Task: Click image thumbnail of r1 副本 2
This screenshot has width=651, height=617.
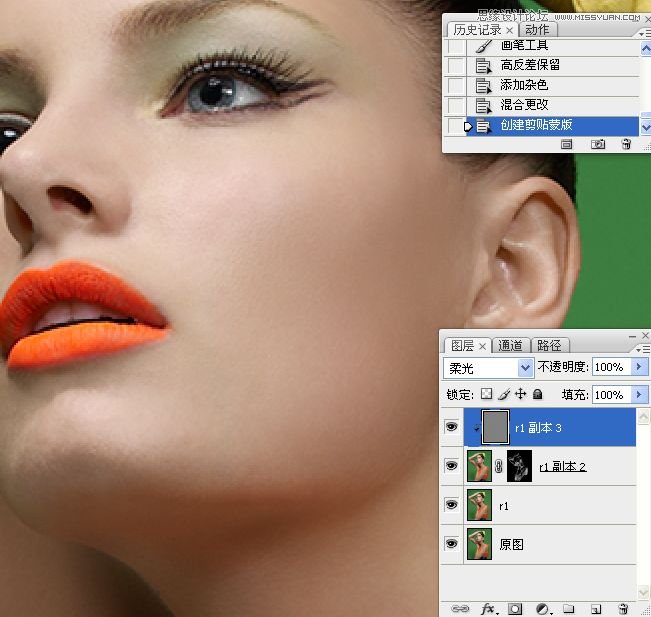Action: (480, 466)
